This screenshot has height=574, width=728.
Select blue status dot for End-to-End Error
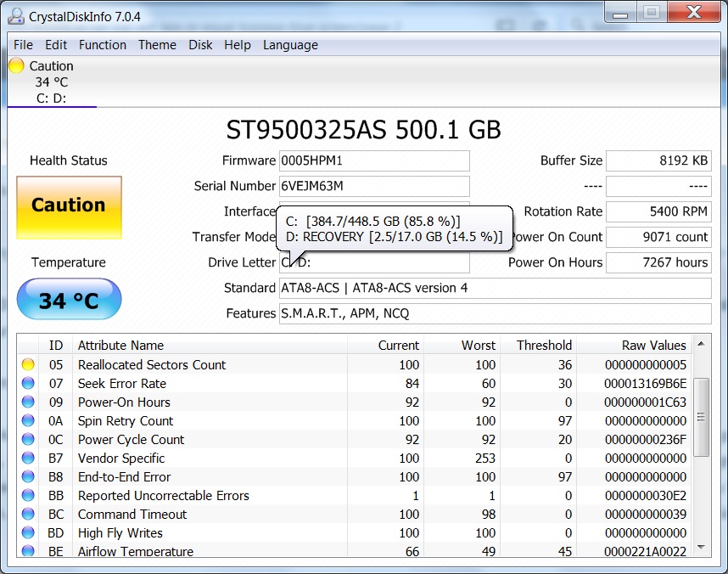coord(28,476)
